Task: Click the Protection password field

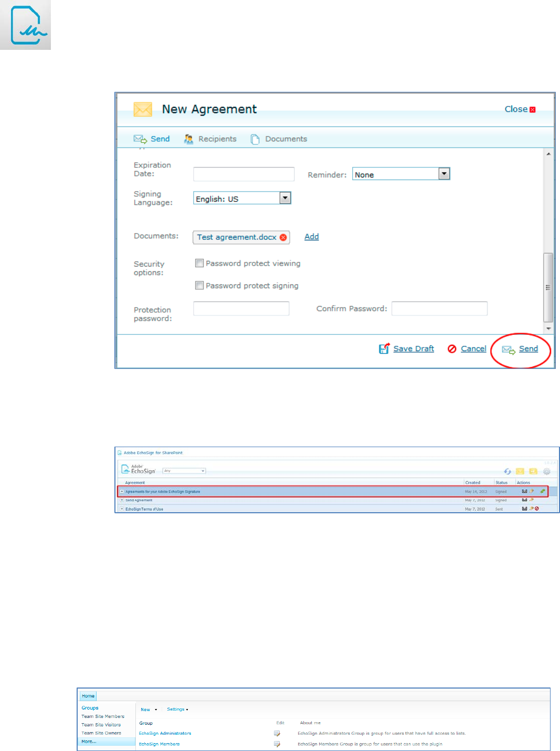Action: pyautogui.click(x=241, y=308)
